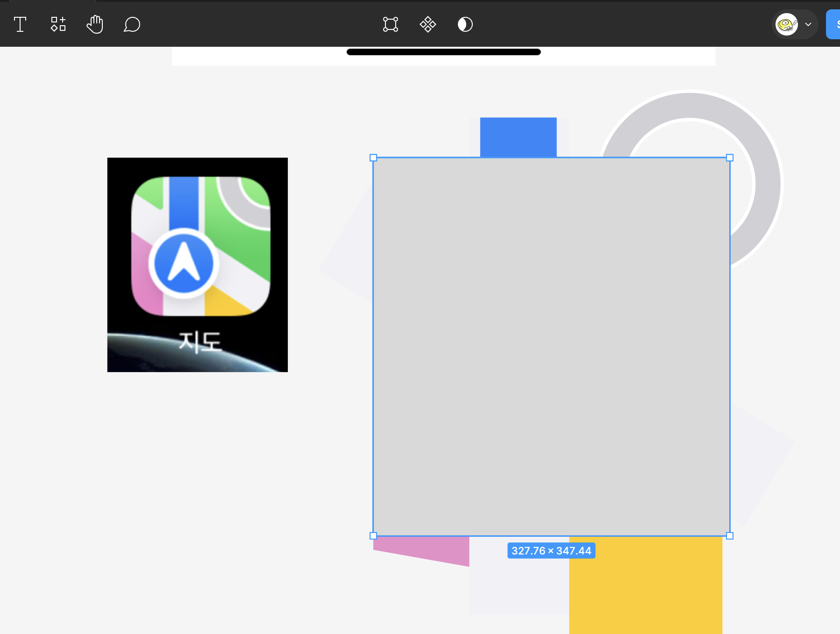Select the Text tool
The height and width of the screenshot is (634, 840).
pyautogui.click(x=20, y=24)
